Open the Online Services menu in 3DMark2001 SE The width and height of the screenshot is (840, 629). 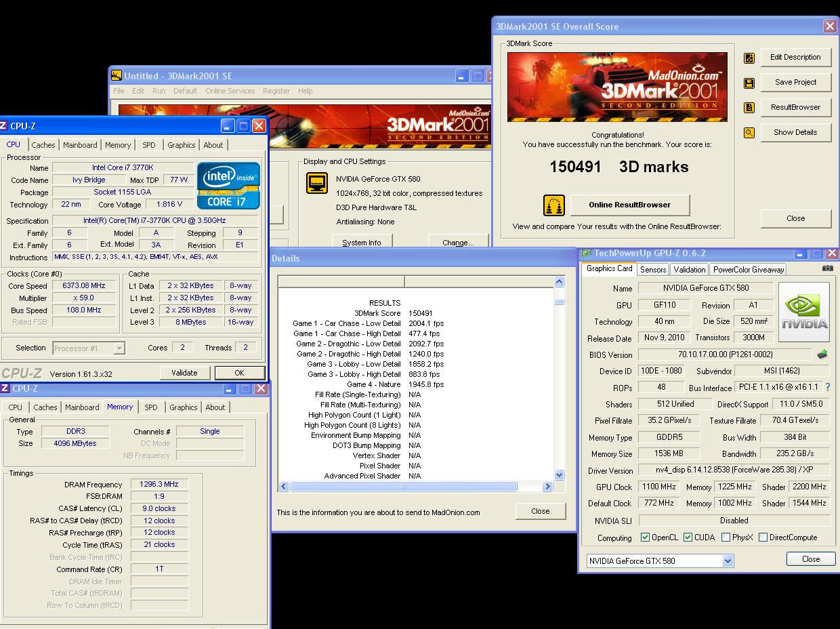coord(230,91)
